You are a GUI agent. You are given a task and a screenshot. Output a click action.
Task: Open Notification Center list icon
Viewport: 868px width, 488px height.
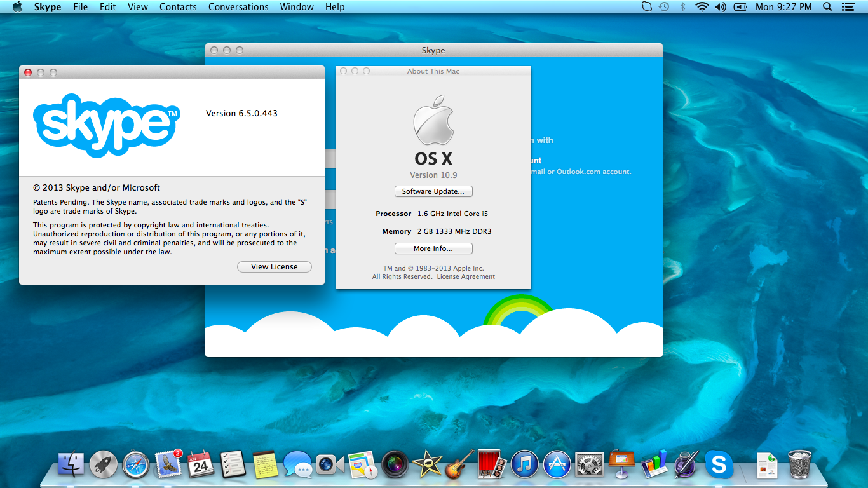pos(848,7)
